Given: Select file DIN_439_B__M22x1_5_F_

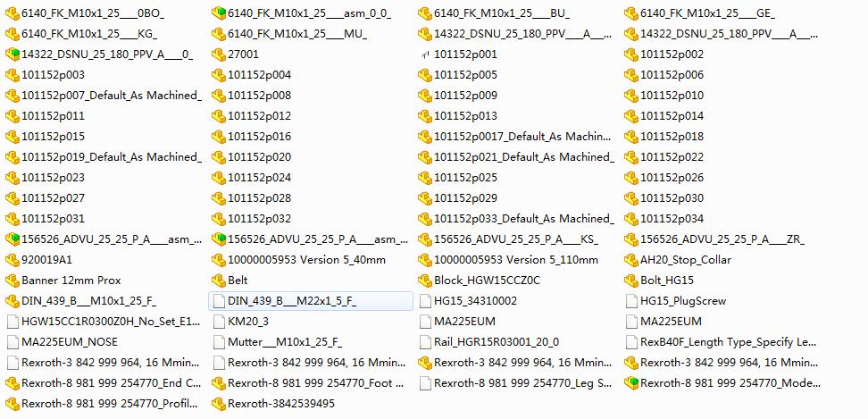Looking at the screenshot, I should coord(311,301).
